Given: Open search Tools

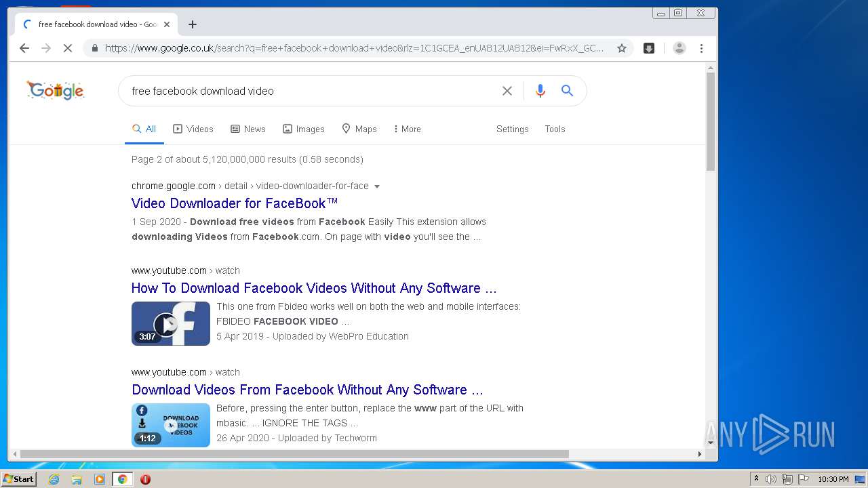Looking at the screenshot, I should [x=555, y=129].
